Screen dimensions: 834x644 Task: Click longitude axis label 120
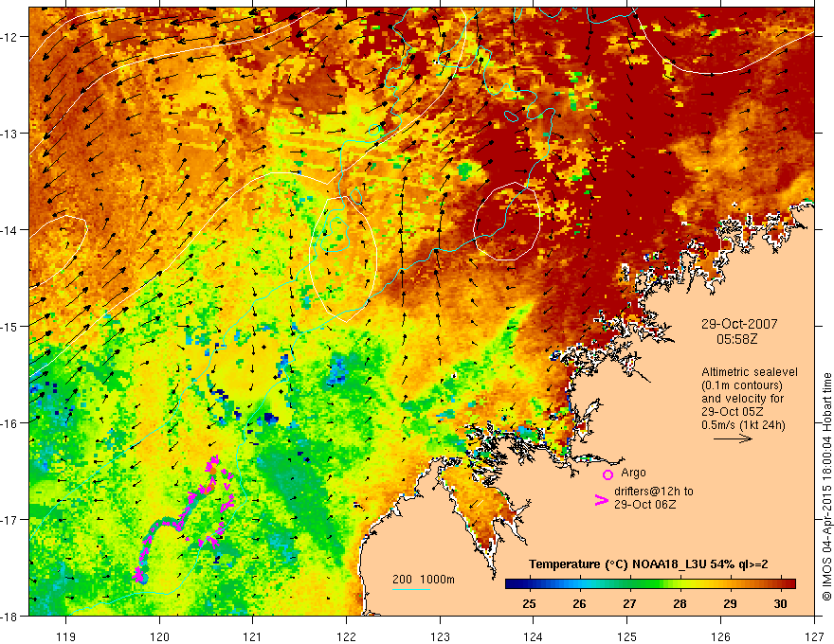coord(159,636)
